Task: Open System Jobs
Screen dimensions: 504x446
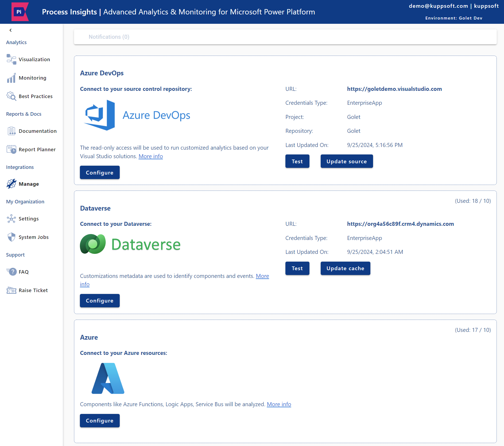Action: [x=34, y=237]
